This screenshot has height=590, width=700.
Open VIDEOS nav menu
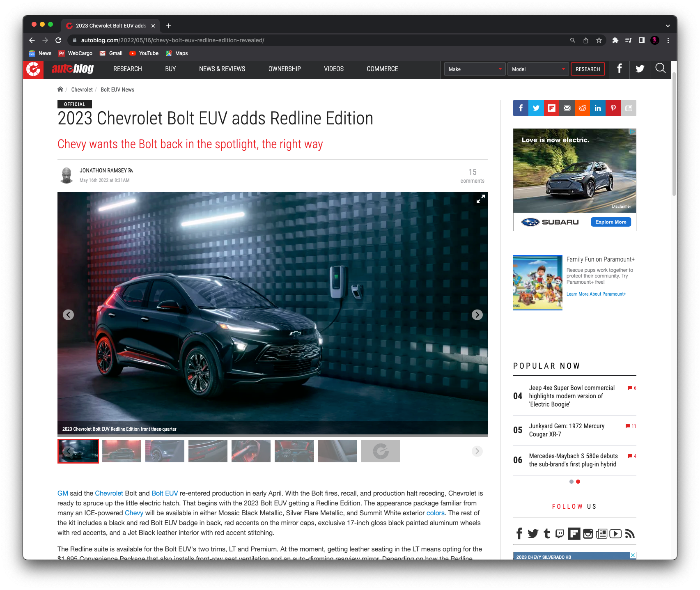(334, 69)
